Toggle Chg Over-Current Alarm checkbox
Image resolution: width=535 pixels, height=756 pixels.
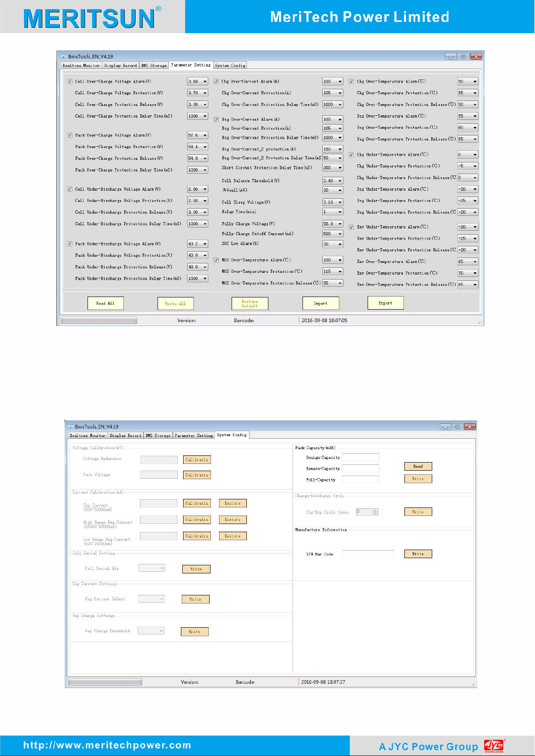click(x=216, y=82)
